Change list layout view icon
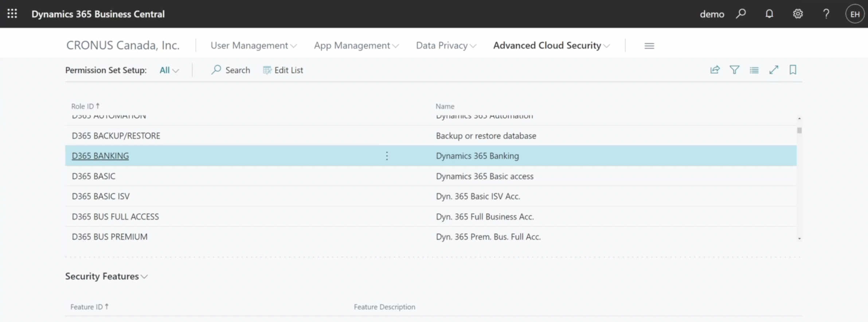The height and width of the screenshot is (322, 868). click(x=754, y=70)
